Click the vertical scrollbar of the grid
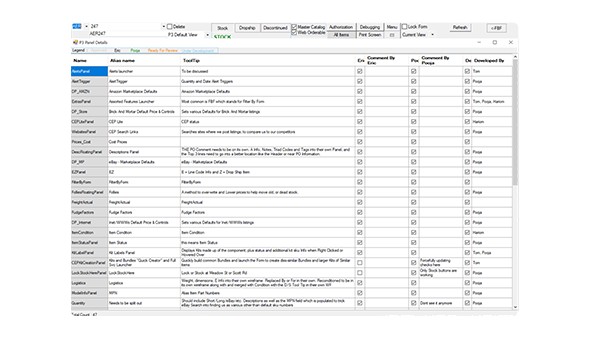This screenshot has width=590, height=360. (515, 122)
